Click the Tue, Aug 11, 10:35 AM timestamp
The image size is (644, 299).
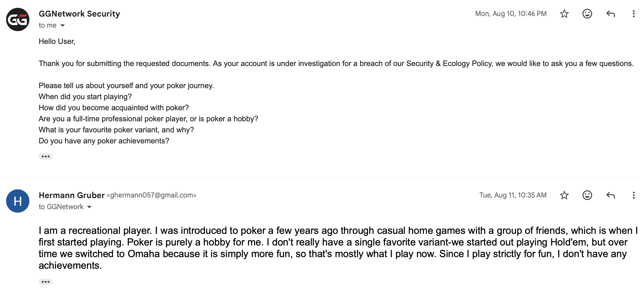513,195
